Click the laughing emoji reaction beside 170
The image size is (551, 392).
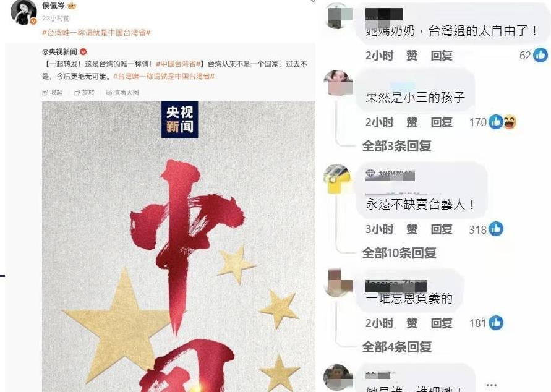pyautogui.click(x=510, y=122)
